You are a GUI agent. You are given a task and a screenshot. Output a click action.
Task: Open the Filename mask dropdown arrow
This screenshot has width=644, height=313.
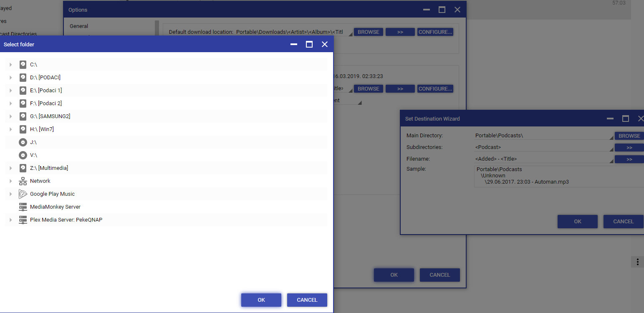[x=611, y=161]
